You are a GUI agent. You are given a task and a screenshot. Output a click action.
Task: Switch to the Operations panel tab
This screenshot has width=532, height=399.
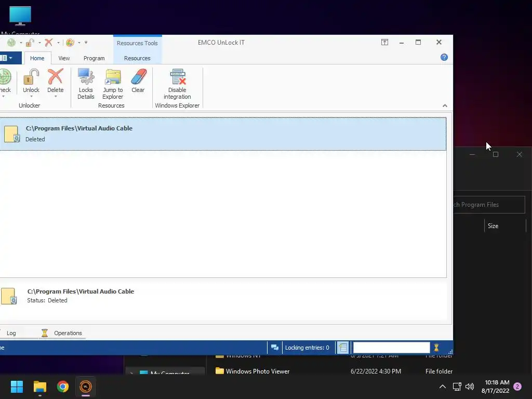pos(62,333)
